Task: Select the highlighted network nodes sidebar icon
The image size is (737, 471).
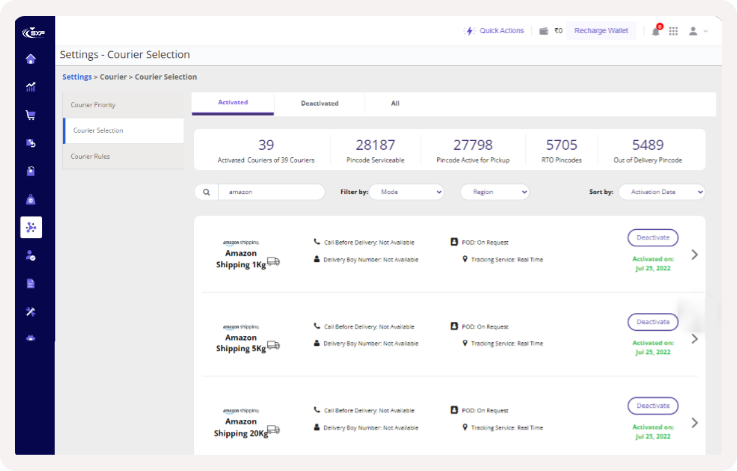Action: coord(31,228)
